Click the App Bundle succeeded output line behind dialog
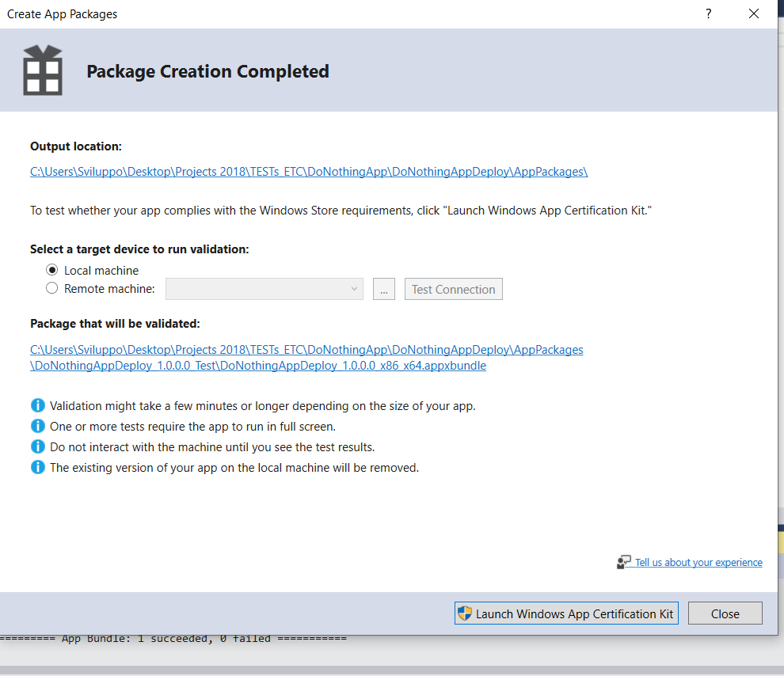The width and height of the screenshot is (784, 676). 173,640
